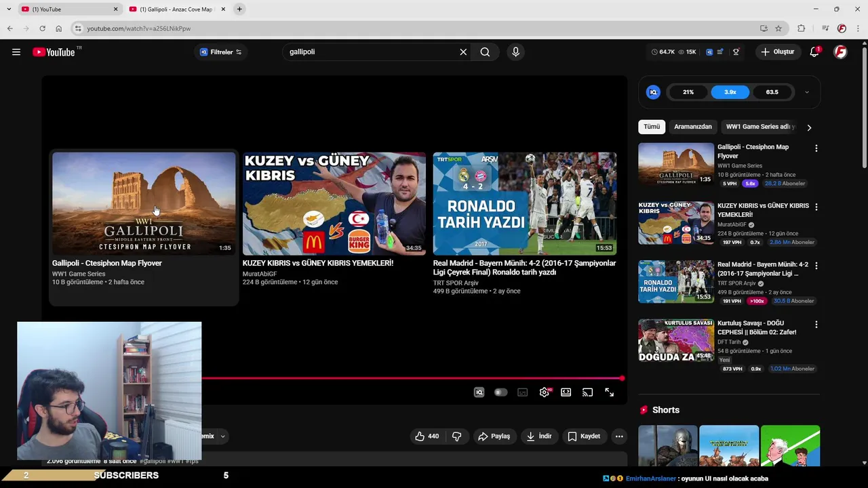Close the first YouTube tab

pyautogui.click(x=115, y=9)
